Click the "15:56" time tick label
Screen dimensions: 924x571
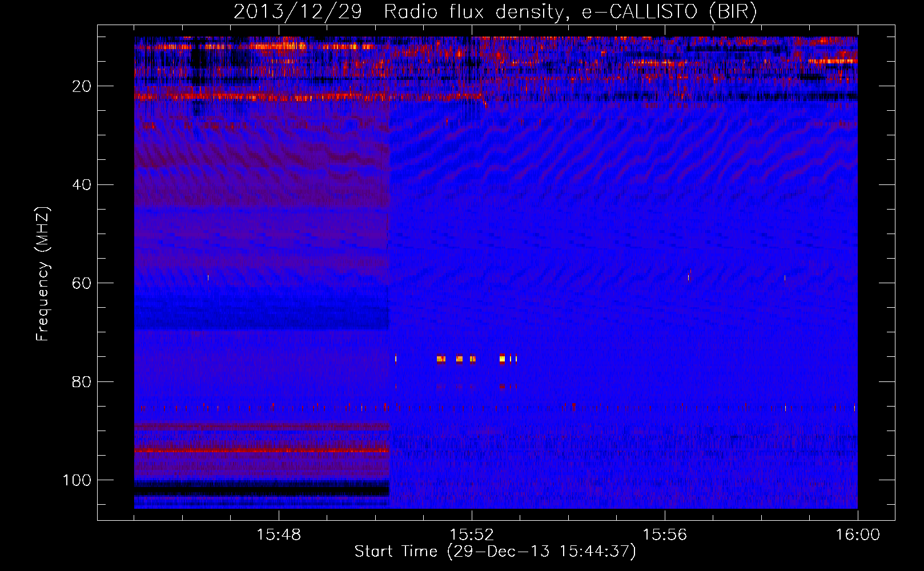click(665, 535)
